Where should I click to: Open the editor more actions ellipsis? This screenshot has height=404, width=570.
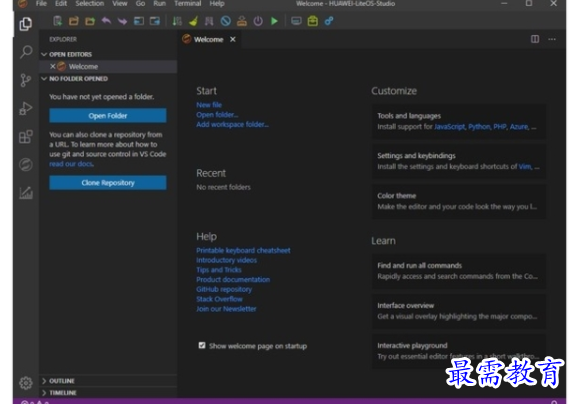coord(552,39)
